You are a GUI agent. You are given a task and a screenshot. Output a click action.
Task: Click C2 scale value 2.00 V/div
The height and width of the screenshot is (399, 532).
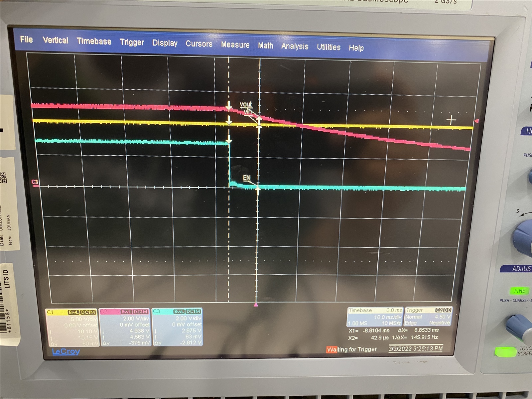[136, 319]
